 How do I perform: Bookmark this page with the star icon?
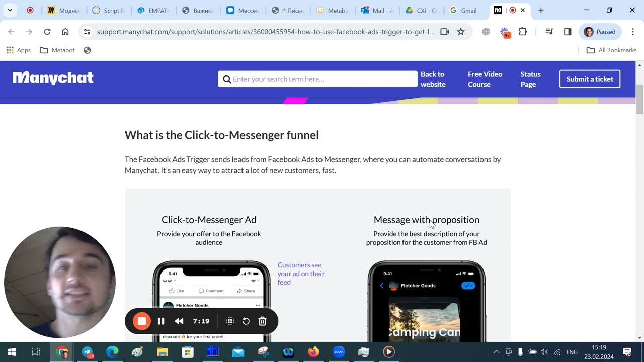coord(461,32)
